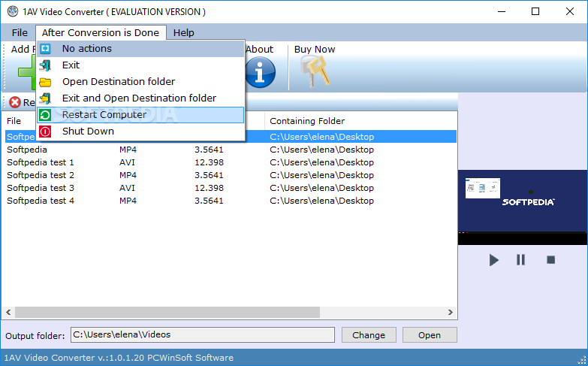Click the highlighted first file row path
This screenshot has height=366, width=588.
(x=321, y=137)
